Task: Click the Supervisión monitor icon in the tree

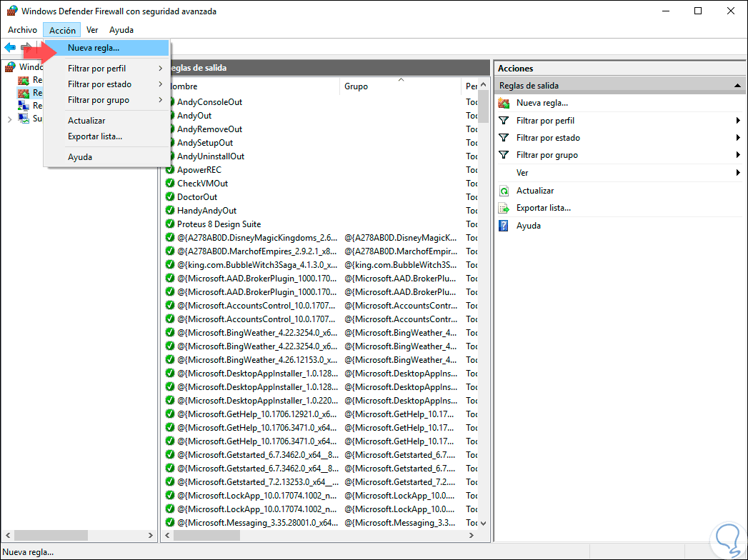Action: point(24,119)
